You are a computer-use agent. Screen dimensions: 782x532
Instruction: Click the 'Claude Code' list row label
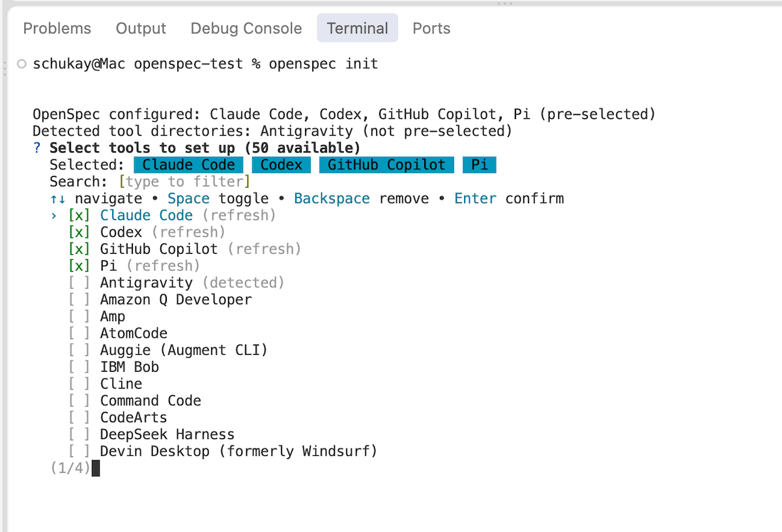pos(147,216)
